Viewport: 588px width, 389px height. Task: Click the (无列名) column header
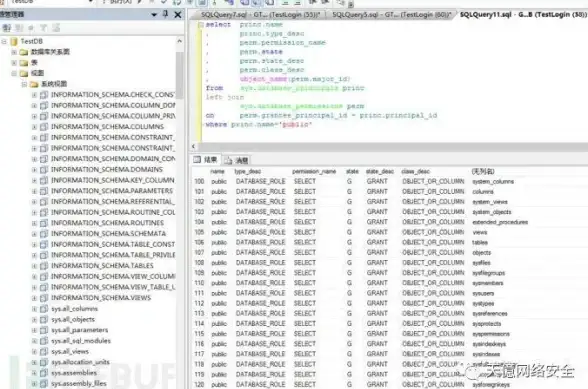pos(483,171)
